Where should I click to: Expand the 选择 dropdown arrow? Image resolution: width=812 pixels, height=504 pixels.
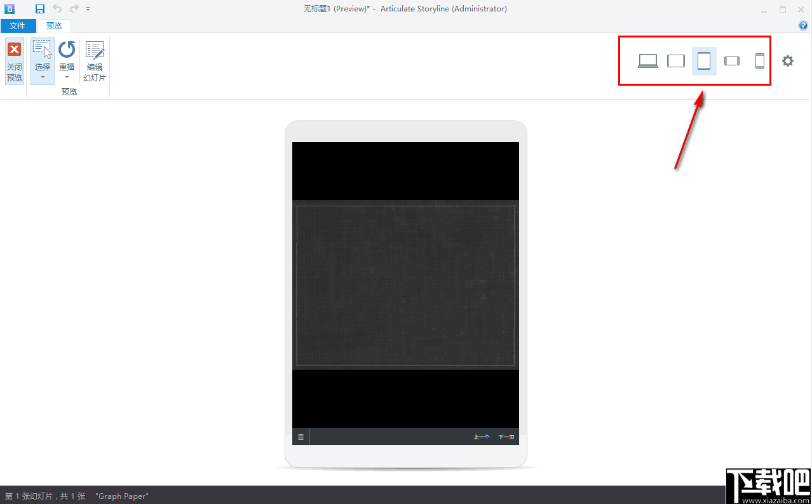(x=43, y=77)
